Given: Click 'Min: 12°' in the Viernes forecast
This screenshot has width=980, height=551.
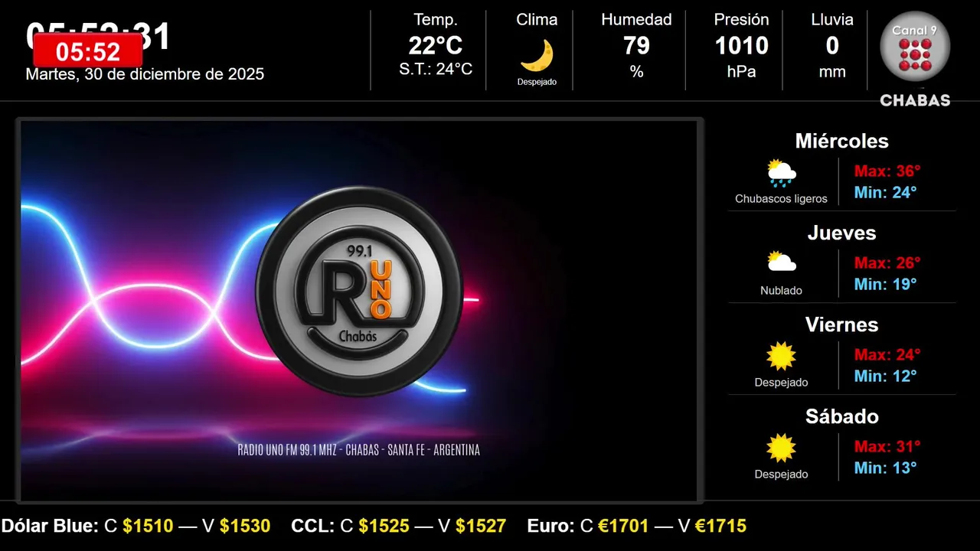Looking at the screenshot, I should [x=886, y=377].
